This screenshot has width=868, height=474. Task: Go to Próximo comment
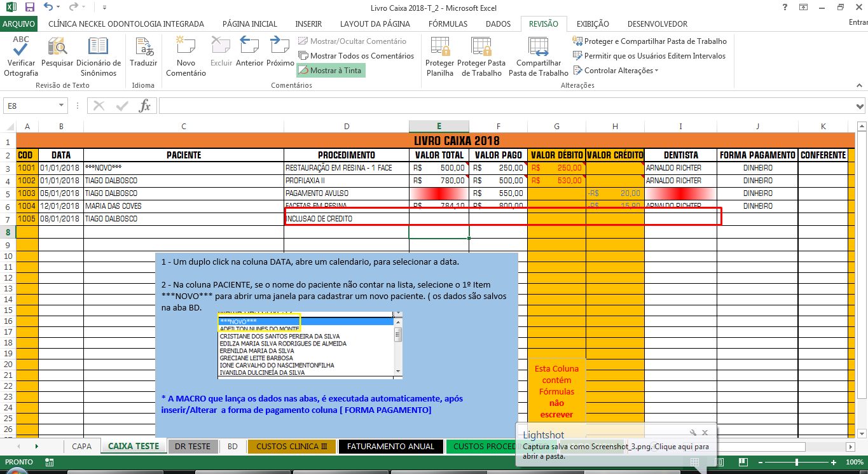coord(280,52)
